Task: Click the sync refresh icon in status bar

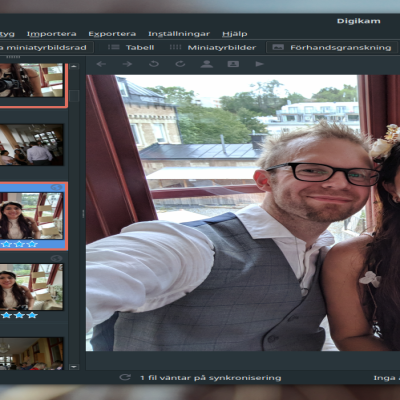Action: 125,377
